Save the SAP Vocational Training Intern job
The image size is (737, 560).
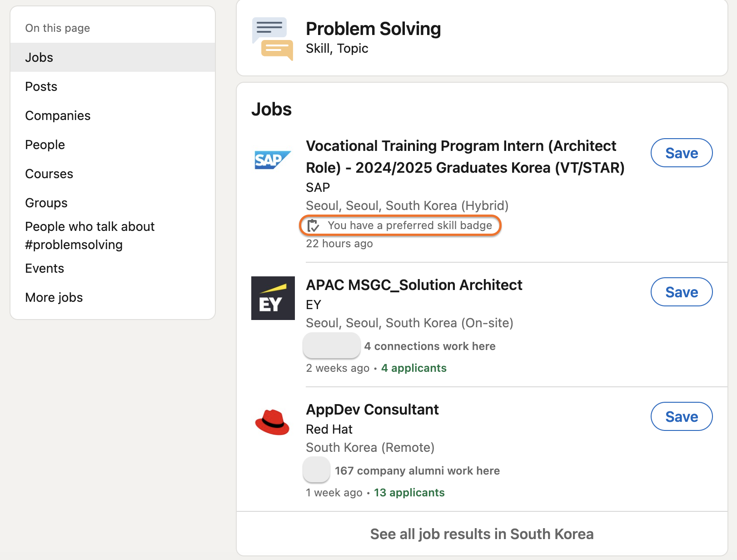pyautogui.click(x=682, y=153)
